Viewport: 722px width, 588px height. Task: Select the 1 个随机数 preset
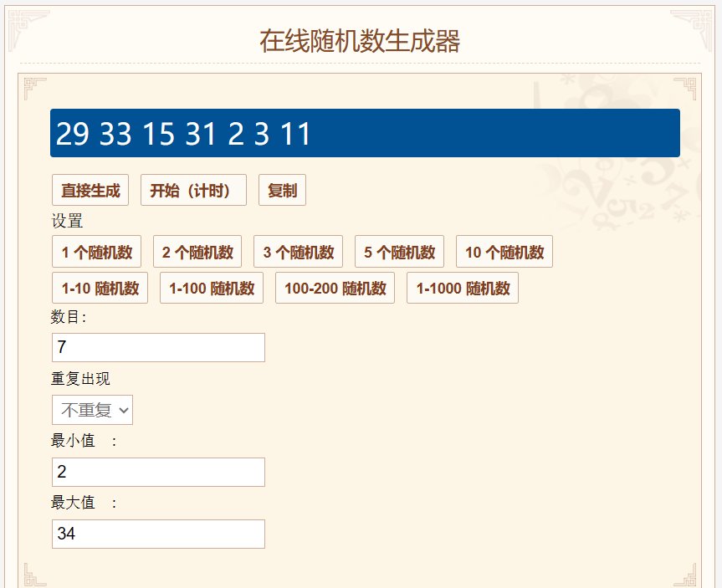tap(97, 252)
